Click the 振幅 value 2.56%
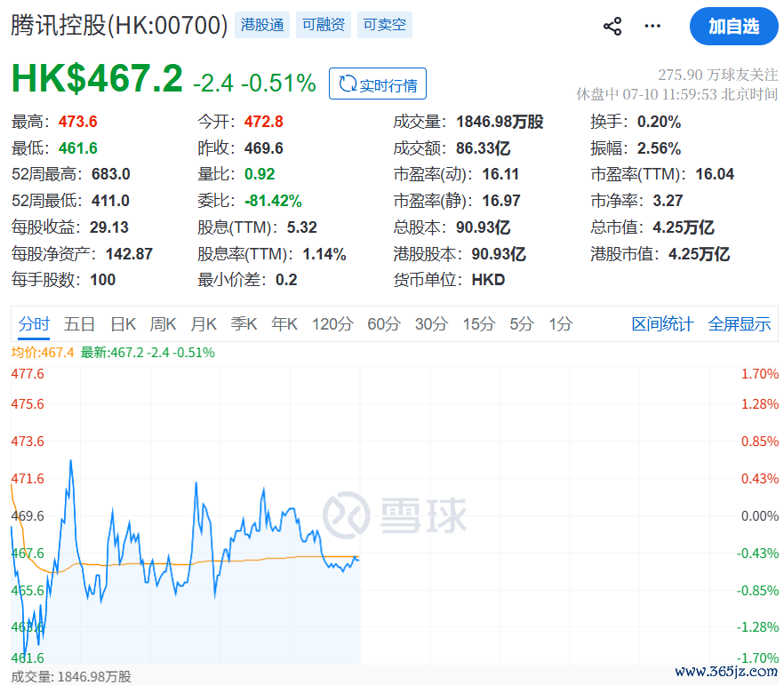Screen dimensions: 784x685 click(659, 147)
